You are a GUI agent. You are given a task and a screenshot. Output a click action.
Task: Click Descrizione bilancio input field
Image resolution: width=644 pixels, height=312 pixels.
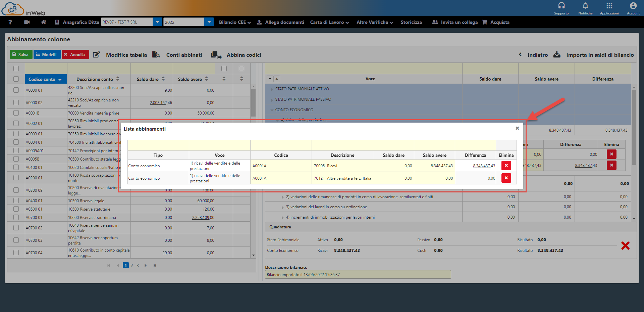pyautogui.click(x=358, y=274)
